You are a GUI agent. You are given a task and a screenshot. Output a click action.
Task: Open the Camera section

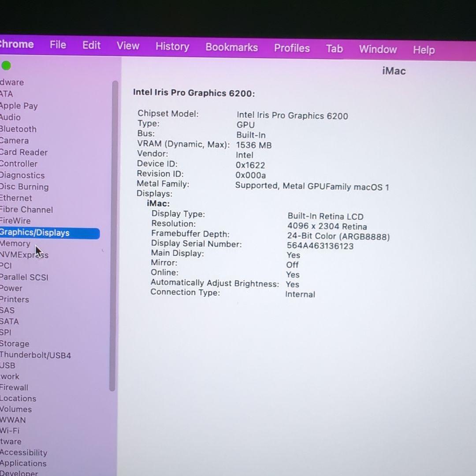pos(14,140)
